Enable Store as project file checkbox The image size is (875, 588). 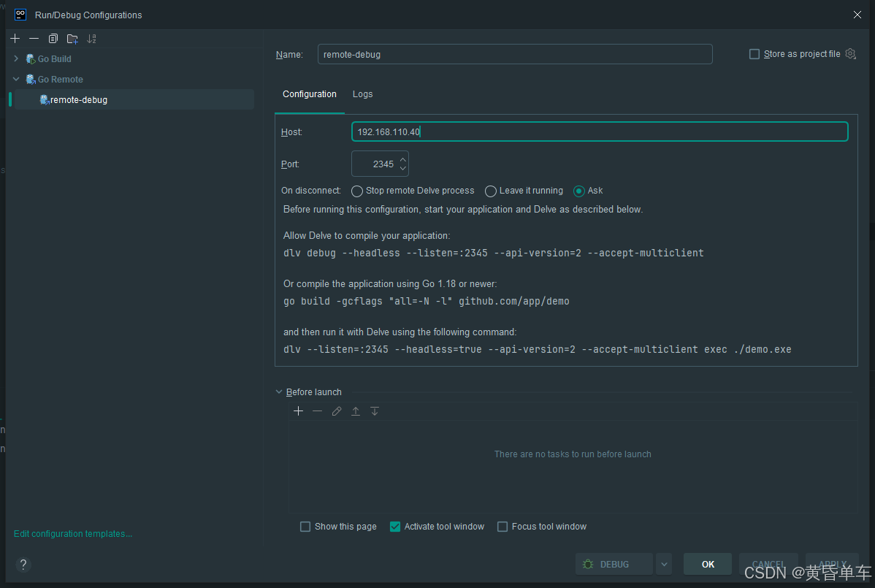click(754, 54)
